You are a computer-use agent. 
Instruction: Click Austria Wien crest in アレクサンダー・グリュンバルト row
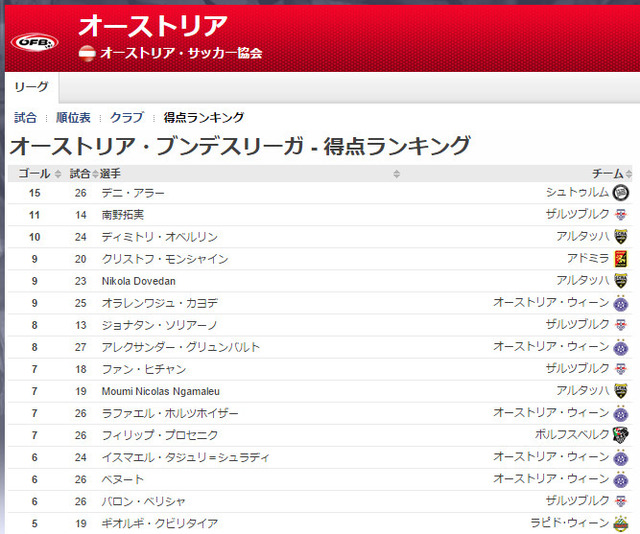621,347
